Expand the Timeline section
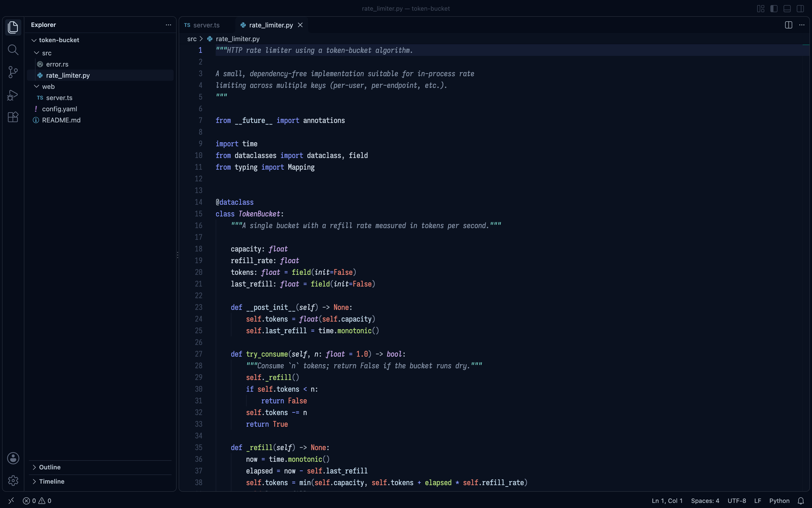 (100, 482)
